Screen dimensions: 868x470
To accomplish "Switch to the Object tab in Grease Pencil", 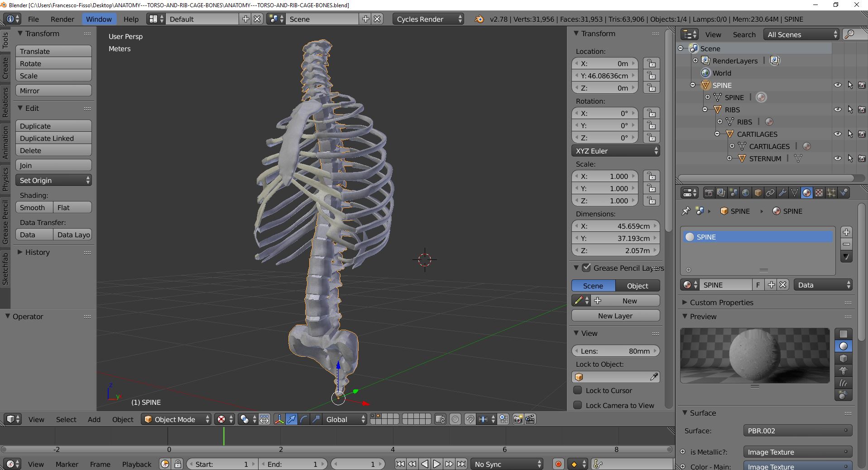I will tap(638, 285).
